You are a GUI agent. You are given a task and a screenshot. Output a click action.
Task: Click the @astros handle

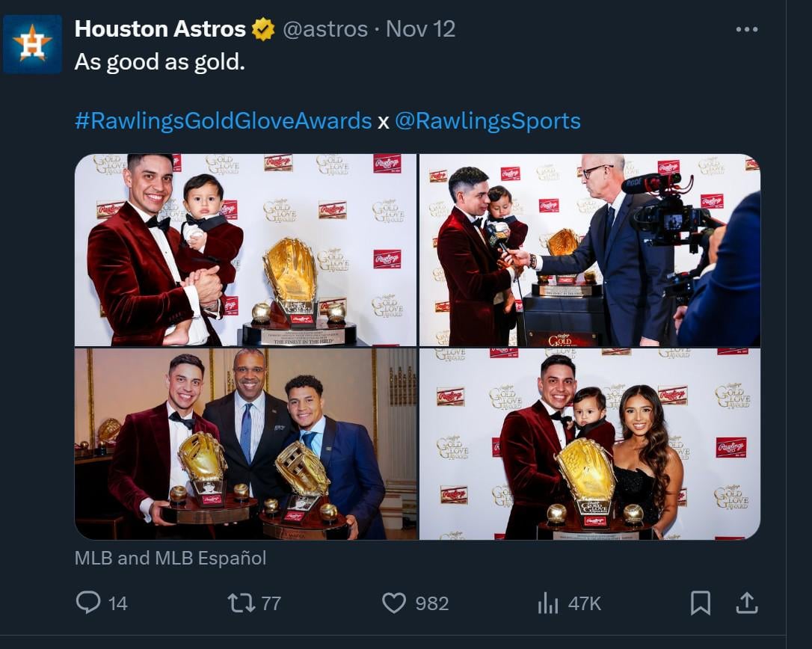(x=325, y=29)
